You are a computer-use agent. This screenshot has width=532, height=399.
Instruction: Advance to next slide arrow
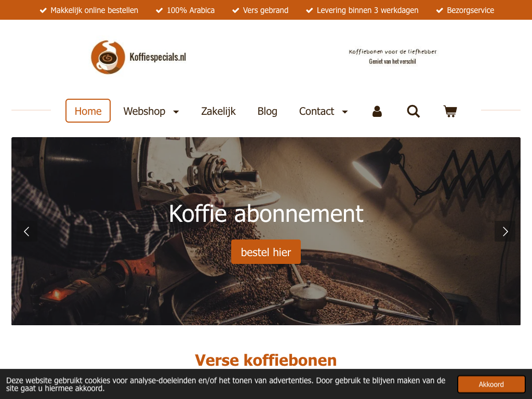point(505,231)
